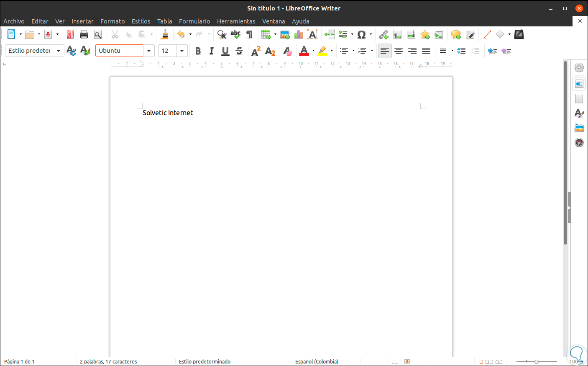Insert a comment
The image size is (588, 366).
(456, 34)
